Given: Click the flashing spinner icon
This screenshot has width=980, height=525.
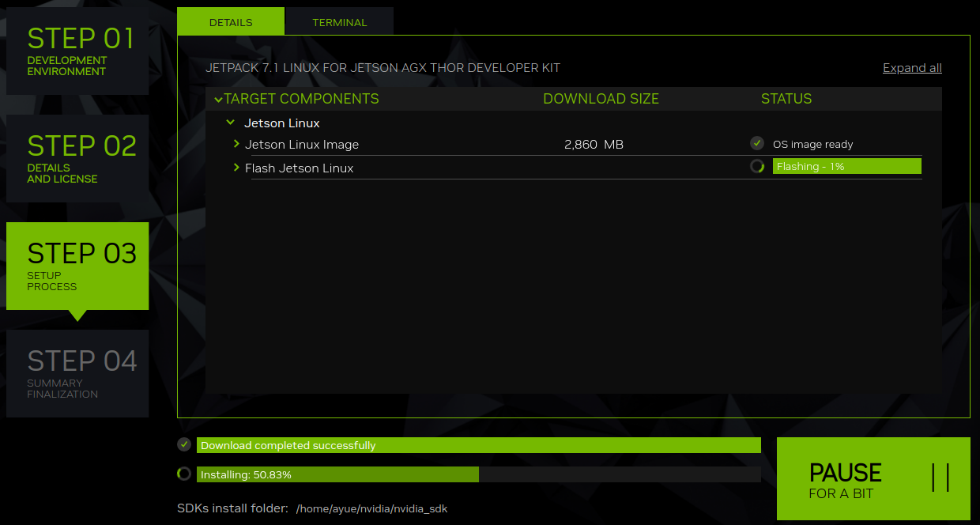Looking at the screenshot, I should (x=757, y=166).
